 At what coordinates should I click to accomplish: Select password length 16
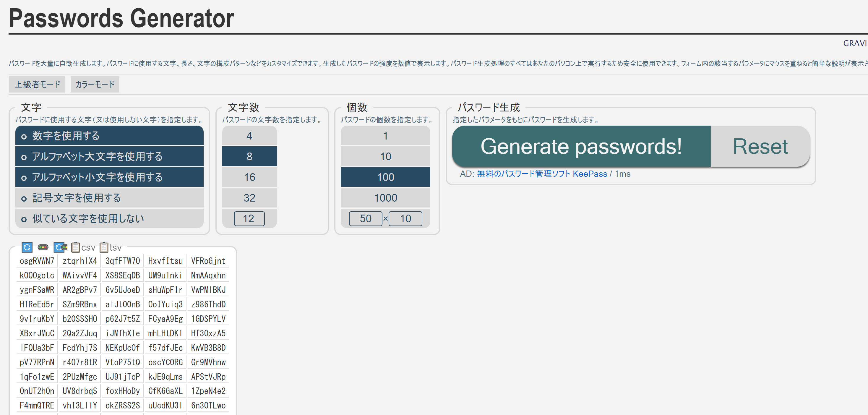[x=249, y=177]
